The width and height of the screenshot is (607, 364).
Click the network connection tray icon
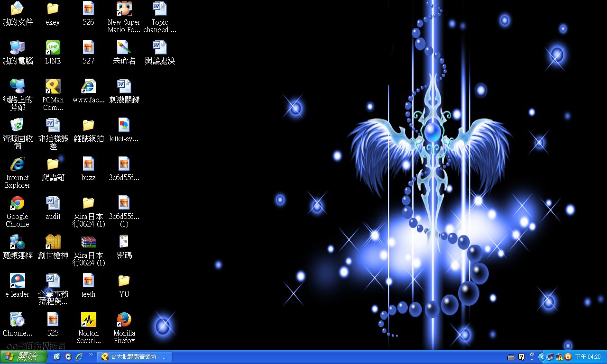551,357
